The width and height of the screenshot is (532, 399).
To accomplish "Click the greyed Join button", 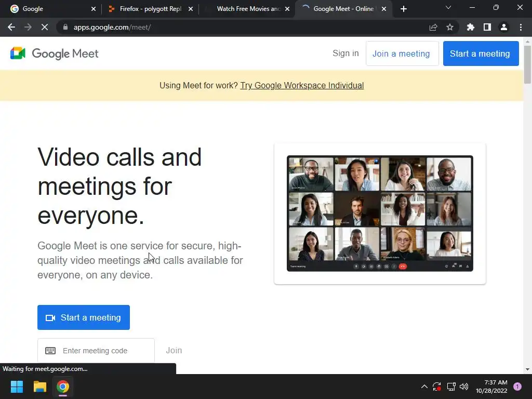I will [174, 351].
